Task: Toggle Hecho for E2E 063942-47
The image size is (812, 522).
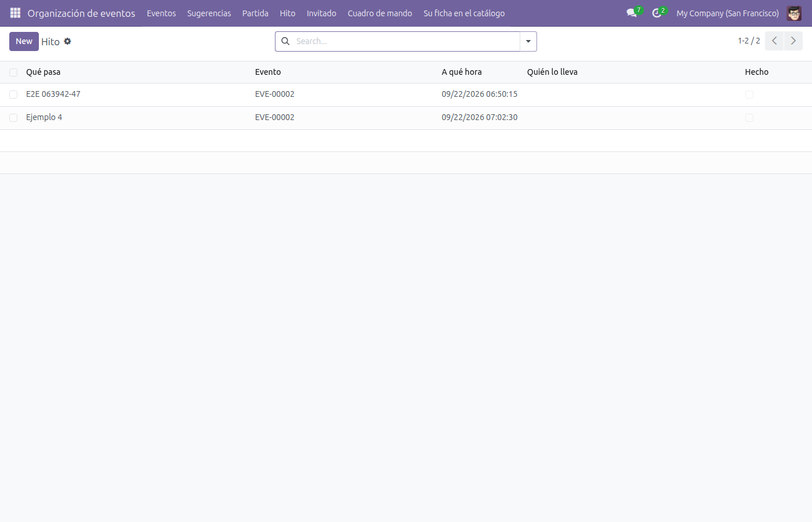Action: click(749, 95)
